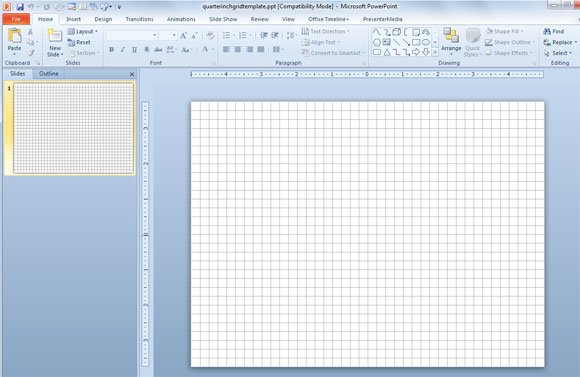Click the Undo icon in quick access toolbar
580x377 pixels.
point(31,7)
